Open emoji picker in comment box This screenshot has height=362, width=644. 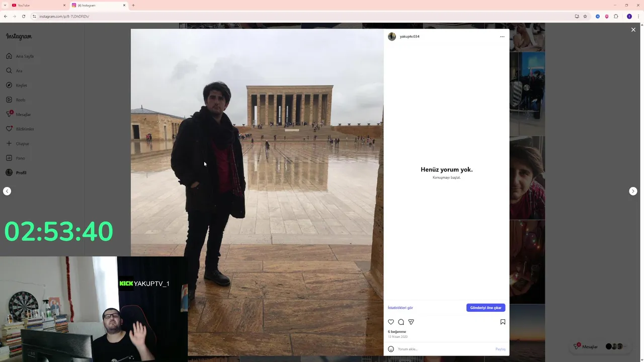[391, 349]
